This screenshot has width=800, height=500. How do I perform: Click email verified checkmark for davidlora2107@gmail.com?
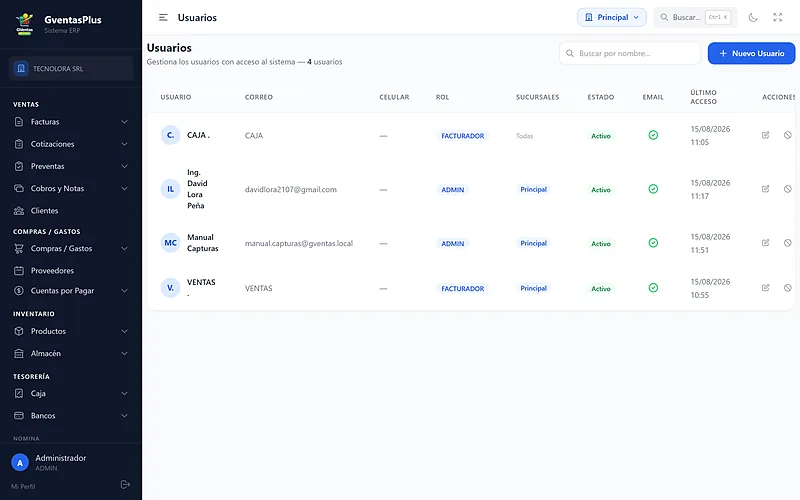(653, 189)
